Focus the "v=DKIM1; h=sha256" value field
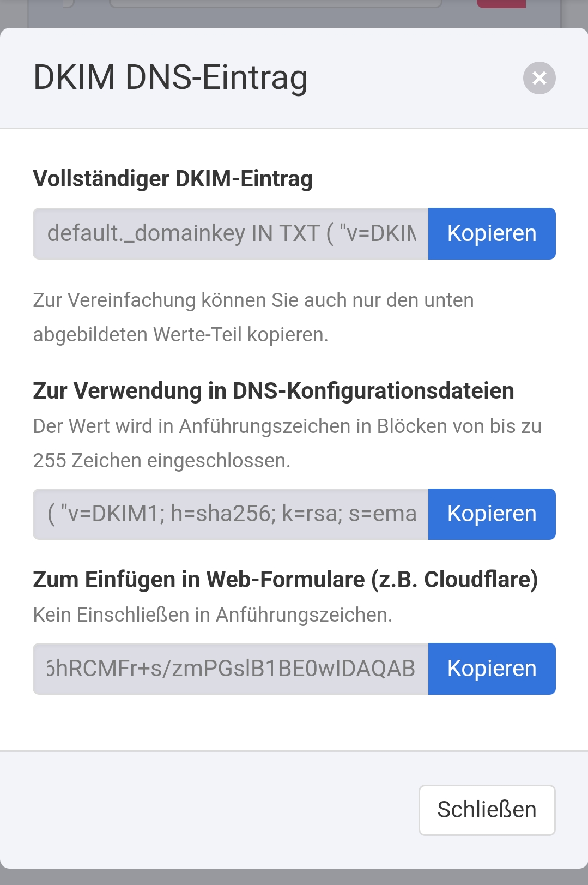This screenshot has height=885, width=588. [231, 514]
